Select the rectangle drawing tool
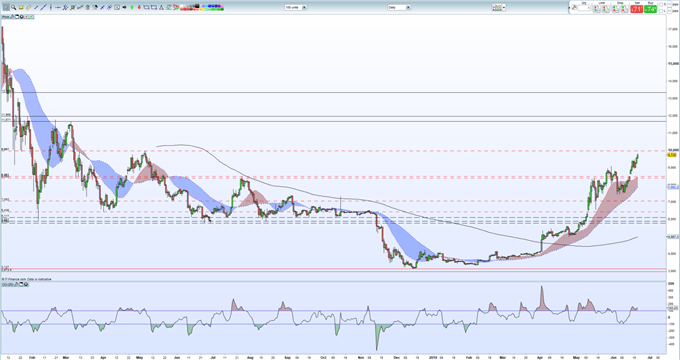Image resolution: width=680 pixels, height=360 pixels. 154,7
